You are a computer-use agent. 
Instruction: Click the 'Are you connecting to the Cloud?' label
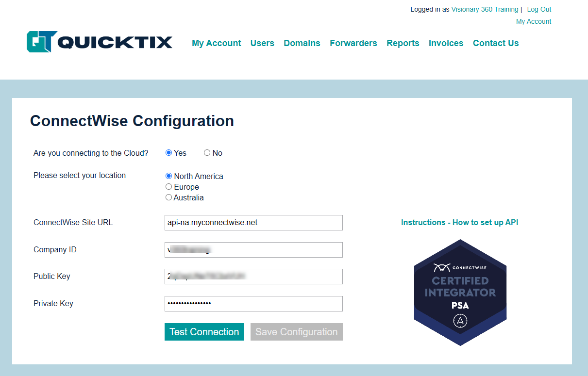click(x=91, y=153)
